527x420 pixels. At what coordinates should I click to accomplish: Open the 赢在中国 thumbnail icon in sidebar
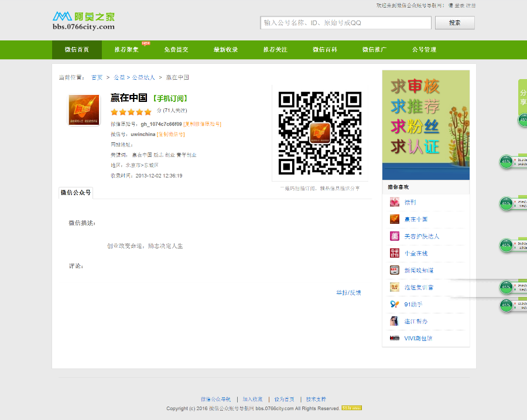(x=395, y=219)
